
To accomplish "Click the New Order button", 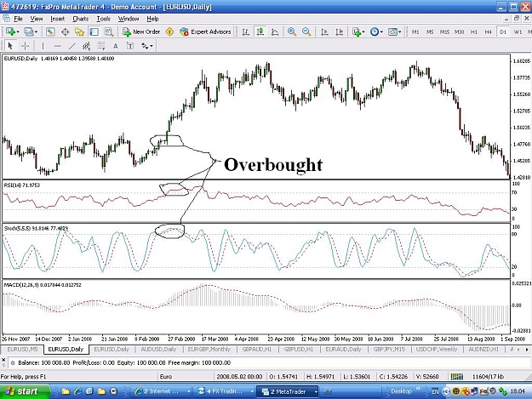I will pos(141,31).
